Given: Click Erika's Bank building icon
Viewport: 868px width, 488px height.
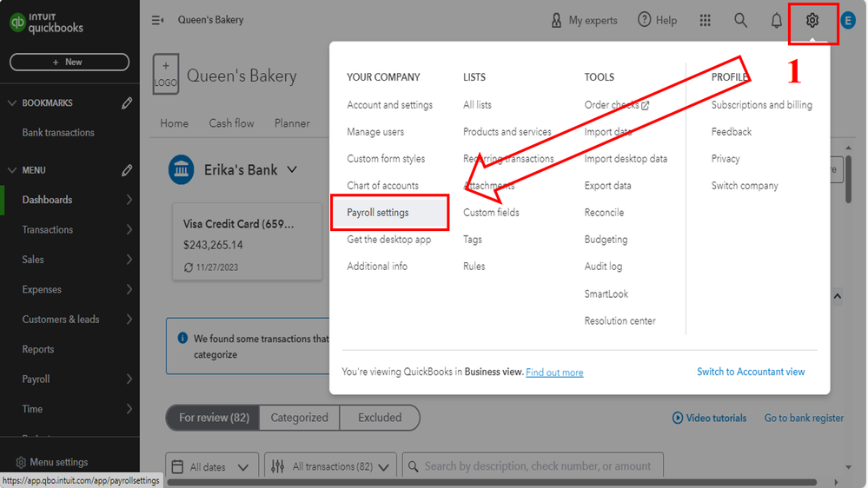Looking at the screenshot, I should click(x=181, y=170).
